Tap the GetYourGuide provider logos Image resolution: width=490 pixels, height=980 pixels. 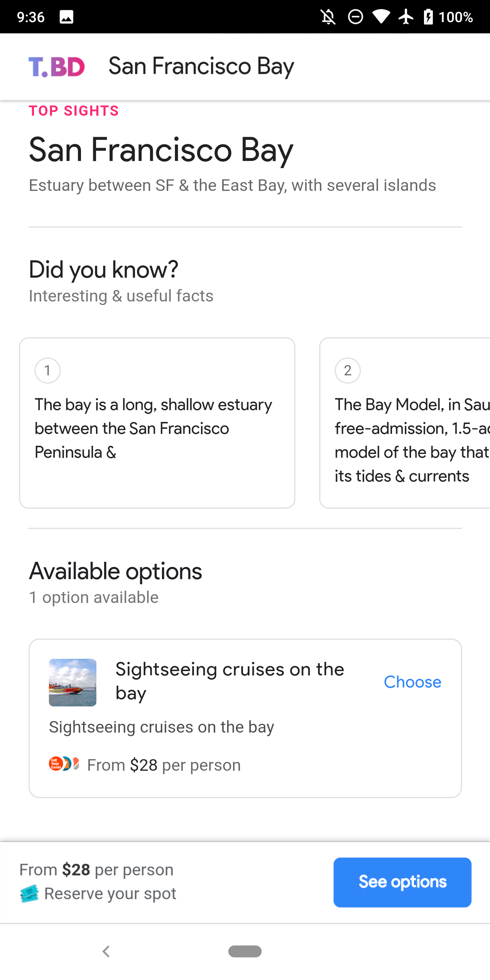[64, 764]
